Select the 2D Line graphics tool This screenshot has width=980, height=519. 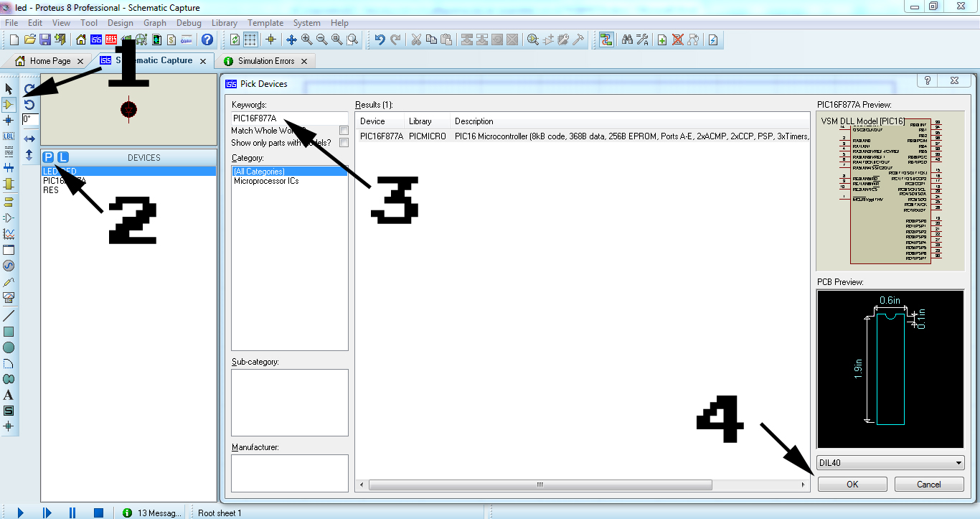9,316
